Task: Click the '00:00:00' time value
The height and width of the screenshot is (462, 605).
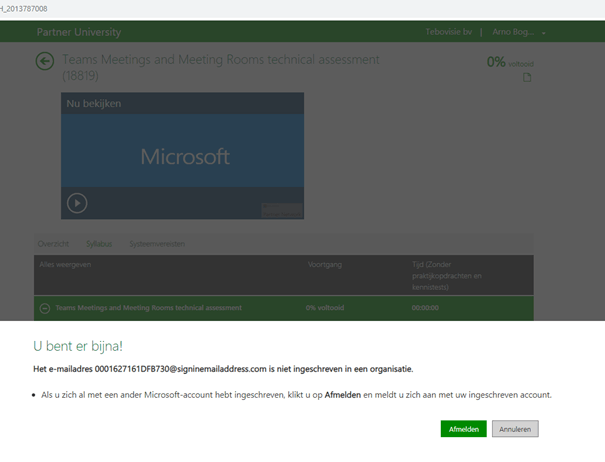Action: tap(425, 308)
